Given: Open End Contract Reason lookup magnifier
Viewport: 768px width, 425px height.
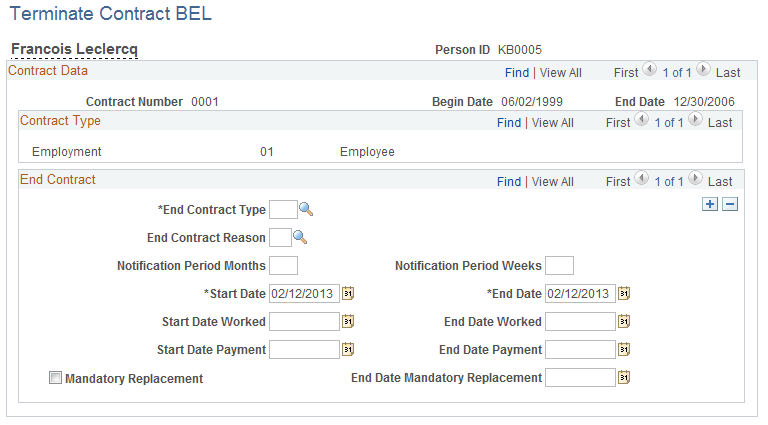Looking at the screenshot, I should 300,237.
